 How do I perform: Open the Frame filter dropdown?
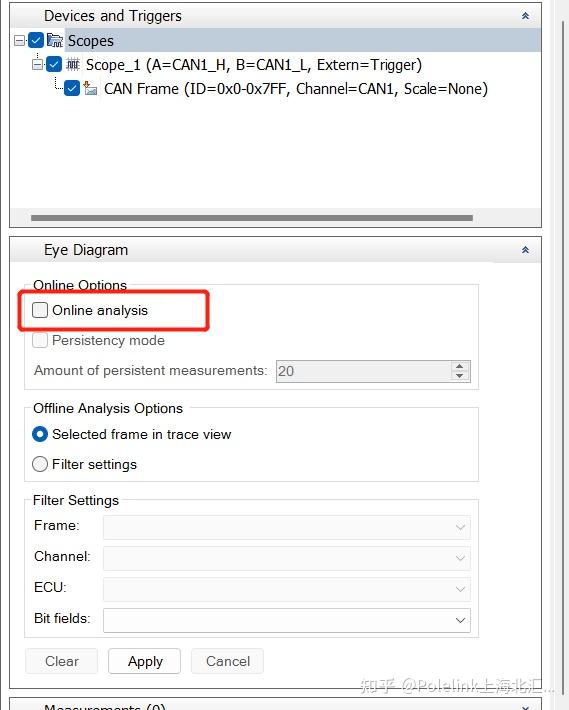287,527
